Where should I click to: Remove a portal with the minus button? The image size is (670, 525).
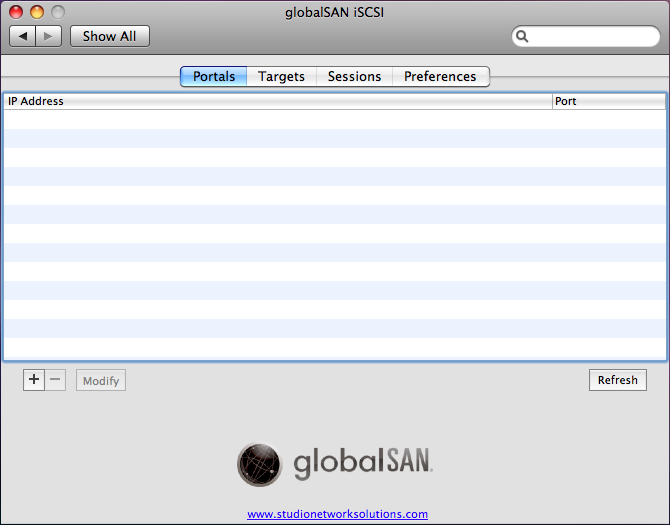[x=55, y=380]
